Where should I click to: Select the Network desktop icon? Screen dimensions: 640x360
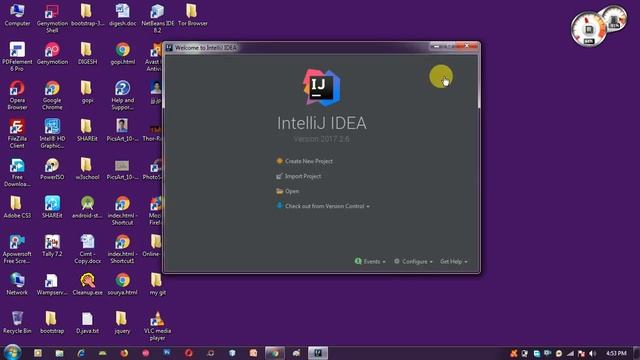pyautogui.click(x=17, y=284)
